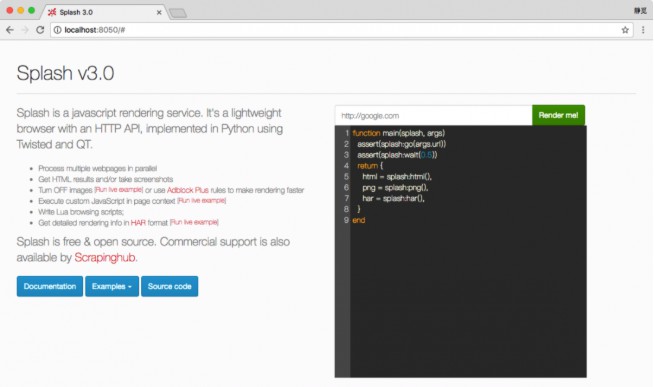654x387 pixels.
Task: Click code line 'assert(splash:wait(0.5))'
Action: coord(397,155)
